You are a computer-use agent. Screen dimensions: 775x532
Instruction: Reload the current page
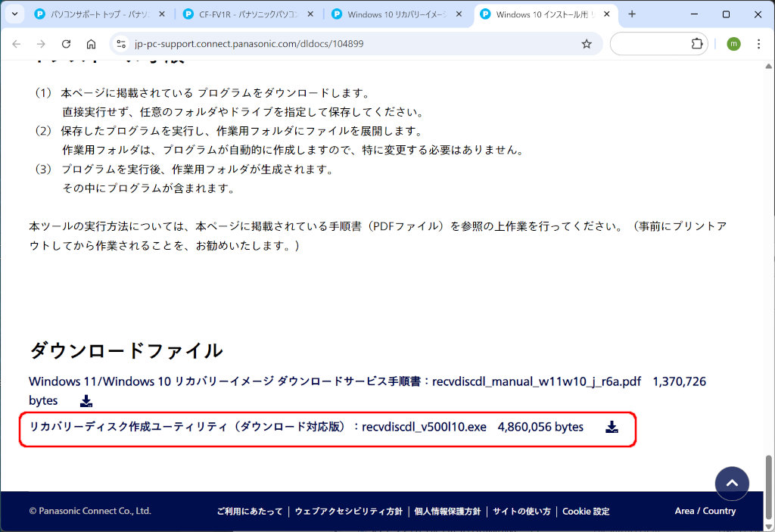67,44
